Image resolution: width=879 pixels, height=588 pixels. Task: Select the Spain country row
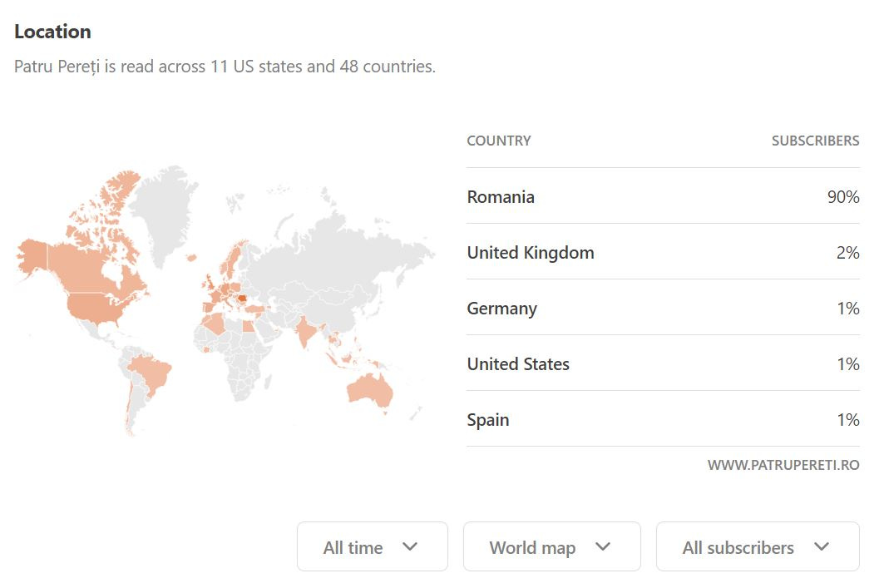tap(663, 418)
